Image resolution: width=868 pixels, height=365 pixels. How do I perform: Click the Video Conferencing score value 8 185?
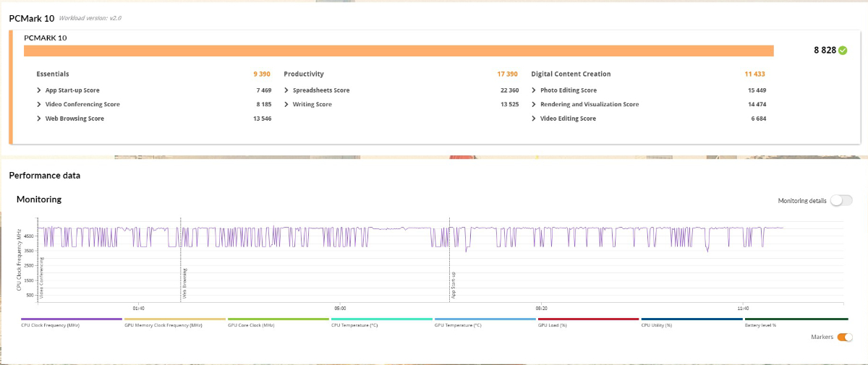tap(263, 104)
